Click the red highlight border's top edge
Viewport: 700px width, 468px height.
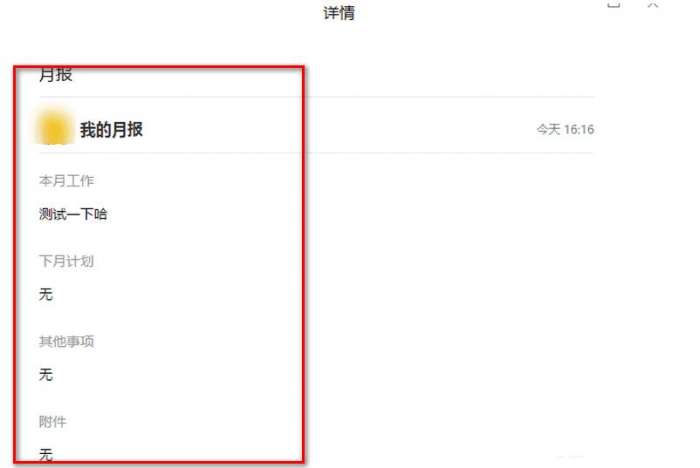(159, 68)
